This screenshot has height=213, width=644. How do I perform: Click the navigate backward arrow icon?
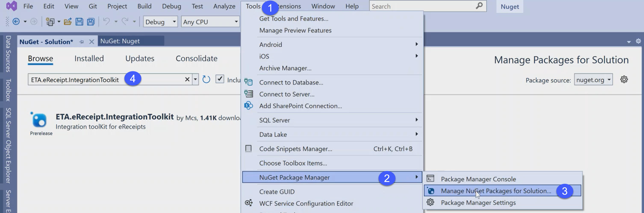pyautogui.click(x=16, y=22)
